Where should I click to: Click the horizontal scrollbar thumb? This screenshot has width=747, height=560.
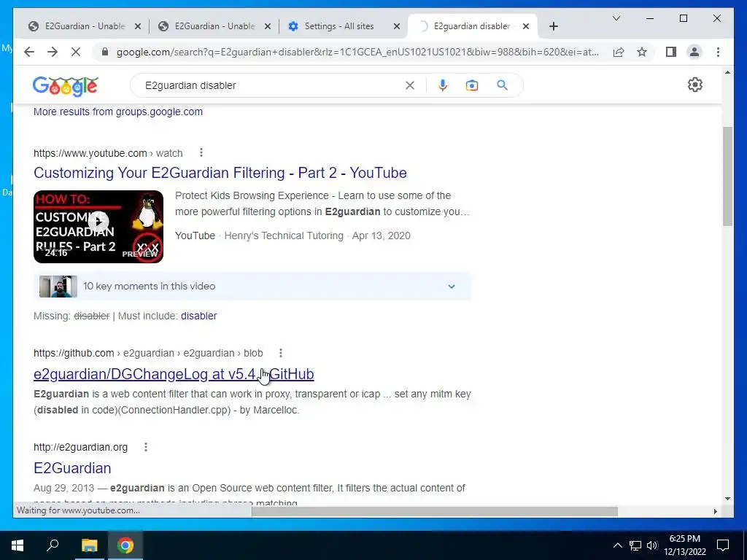(435, 511)
